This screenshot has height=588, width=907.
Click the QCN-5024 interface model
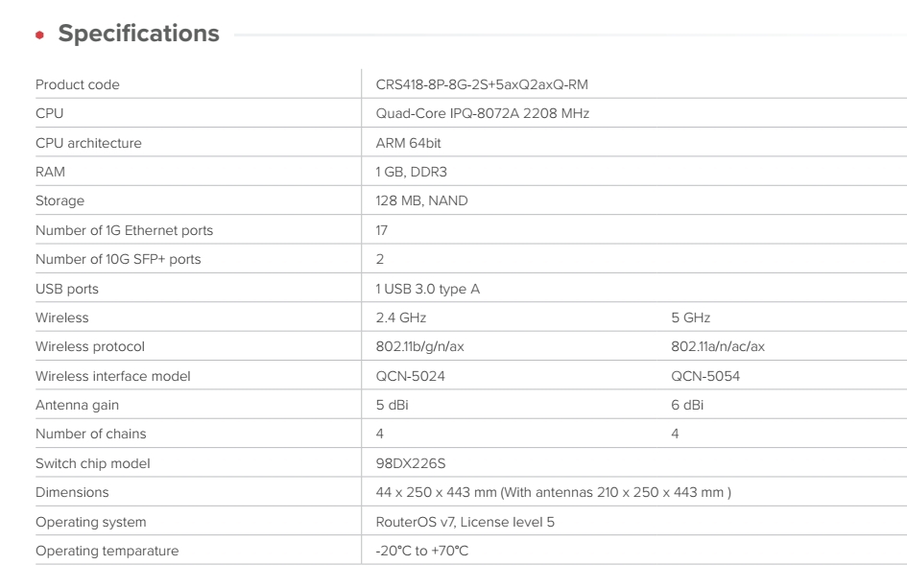pos(410,376)
